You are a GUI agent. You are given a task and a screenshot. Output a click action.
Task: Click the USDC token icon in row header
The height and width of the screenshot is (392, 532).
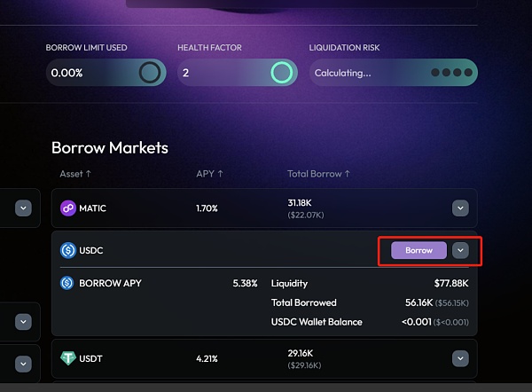(x=68, y=250)
